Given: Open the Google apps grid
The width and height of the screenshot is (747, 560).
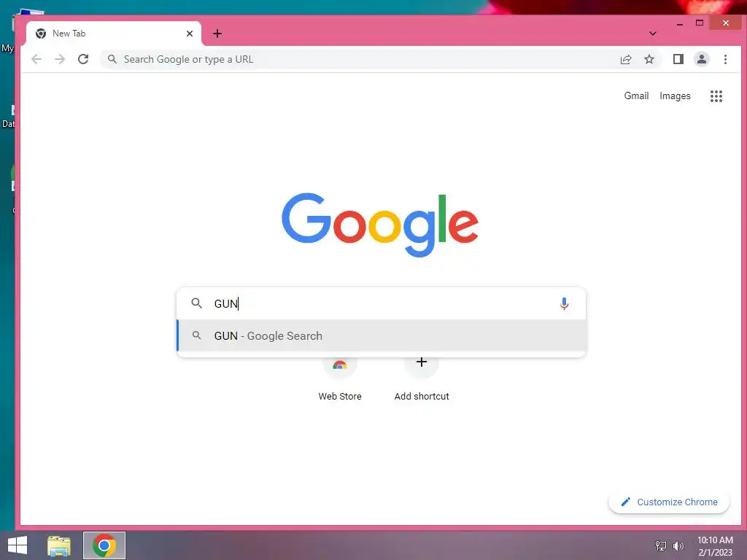Looking at the screenshot, I should [x=716, y=96].
